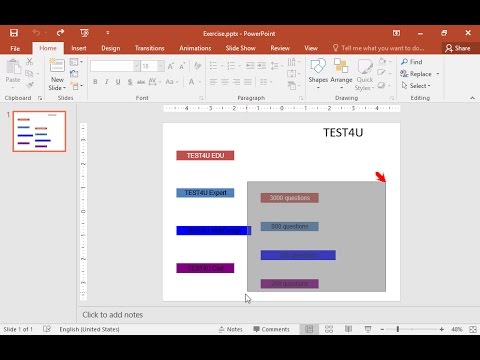Click the Copy icon
480x360 pixels.
coord(29,73)
